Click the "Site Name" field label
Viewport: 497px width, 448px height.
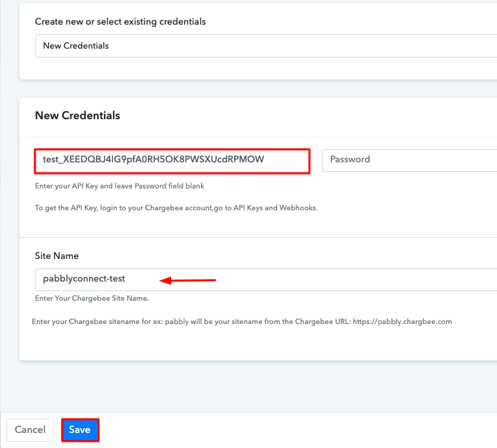pyautogui.click(x=57, y=256)
